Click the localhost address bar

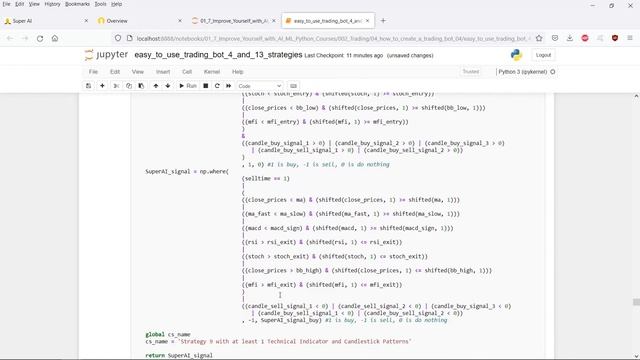[x=333, y=38]
